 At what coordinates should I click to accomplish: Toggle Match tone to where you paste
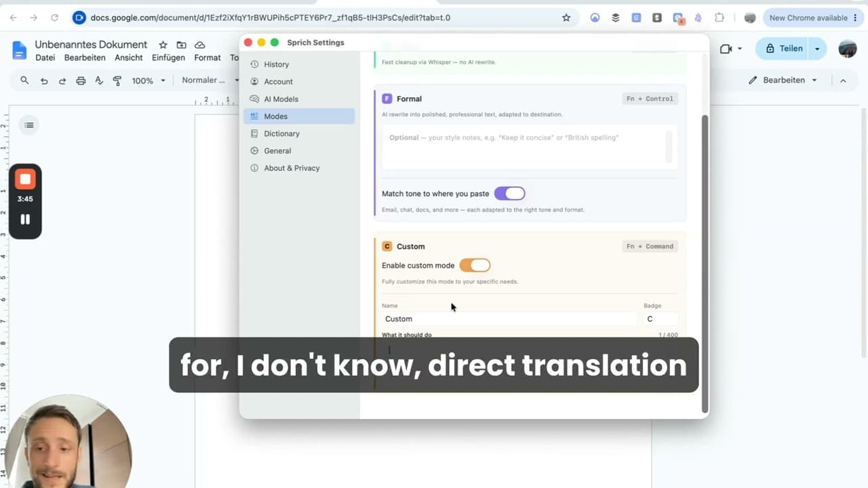pyautogui.click(x=510, y=194)
